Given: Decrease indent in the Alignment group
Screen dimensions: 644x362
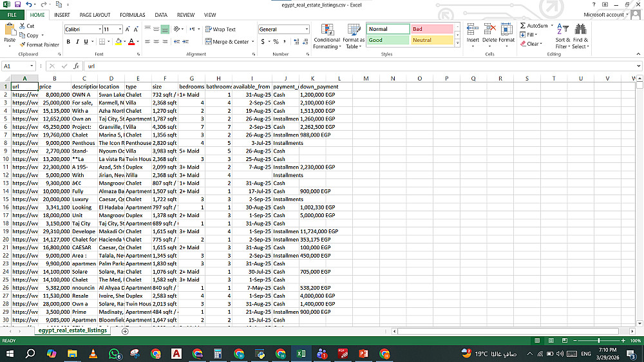Looking at the screenshot, I should tap(176, 41).
